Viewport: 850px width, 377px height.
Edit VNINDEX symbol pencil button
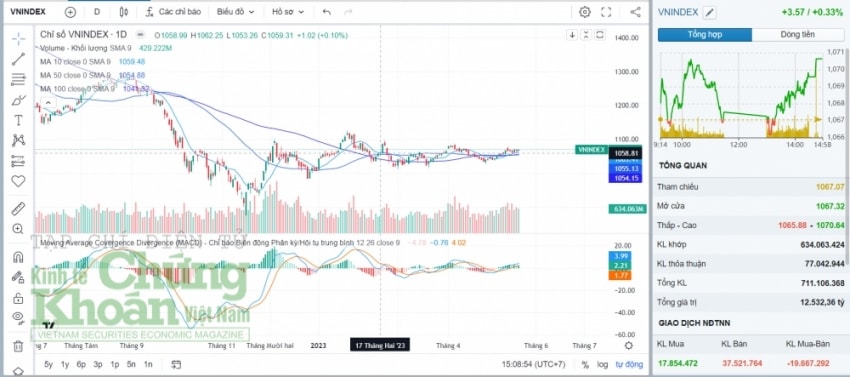709,12
